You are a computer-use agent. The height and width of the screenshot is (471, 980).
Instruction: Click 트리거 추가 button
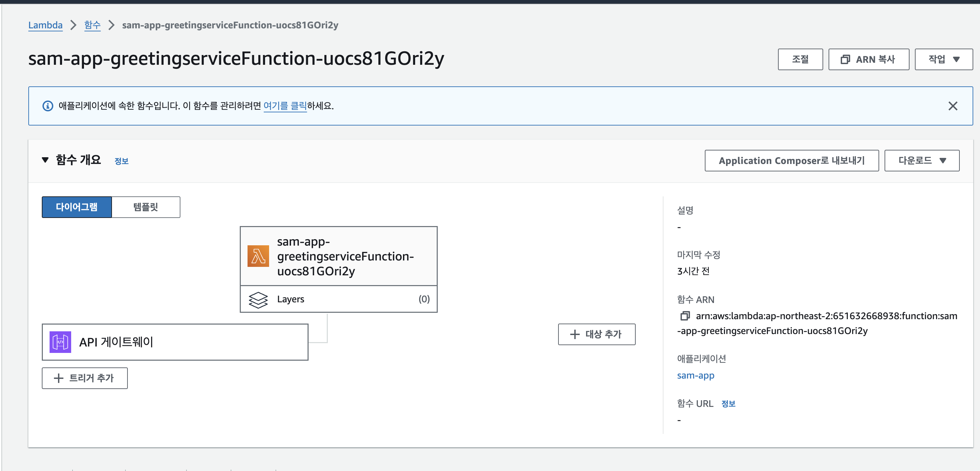(84, 378)
